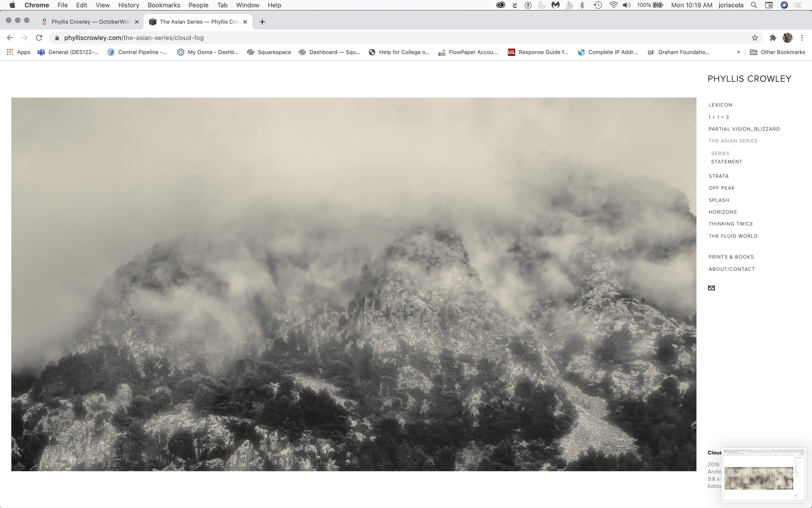Open Creative Cloud menu bar icon
The width and height of the screenshot is (812, 508).
coord(501,5)
